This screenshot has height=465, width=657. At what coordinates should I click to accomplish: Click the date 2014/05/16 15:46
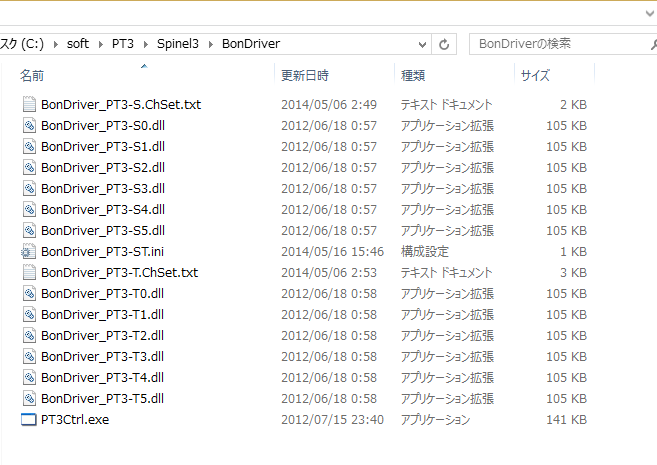[x=332, y=251]
